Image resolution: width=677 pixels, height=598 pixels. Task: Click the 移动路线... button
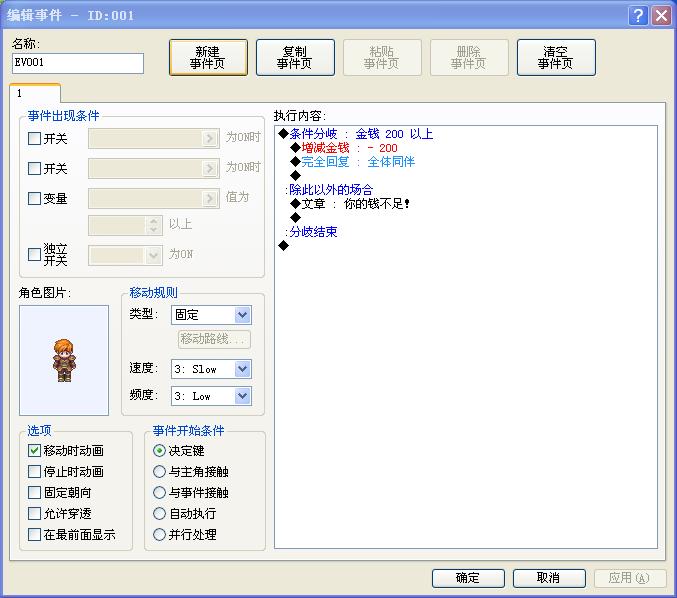pos(214,339)
